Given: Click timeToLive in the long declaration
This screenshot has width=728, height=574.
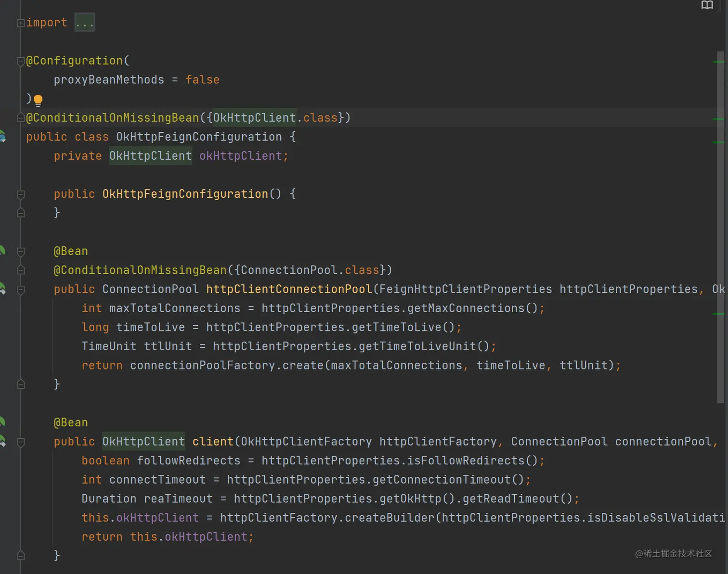Looking at the screenshot, I should (151, 327).
